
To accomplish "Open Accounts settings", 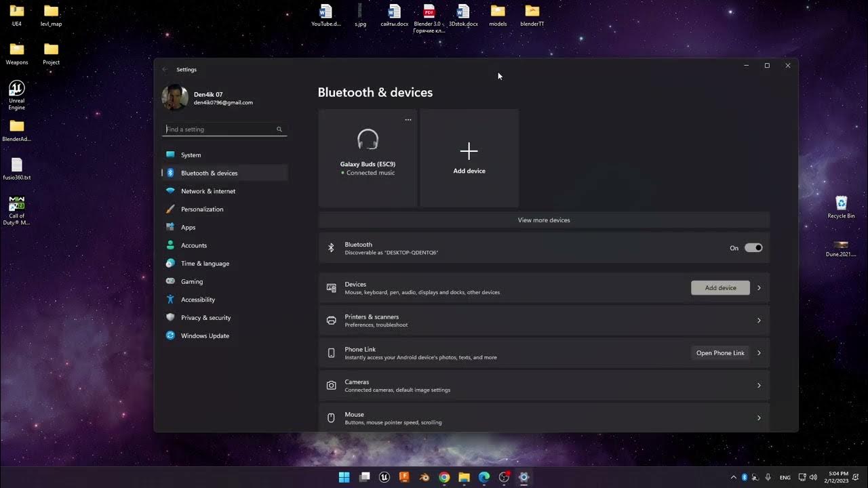I will 224,245.
